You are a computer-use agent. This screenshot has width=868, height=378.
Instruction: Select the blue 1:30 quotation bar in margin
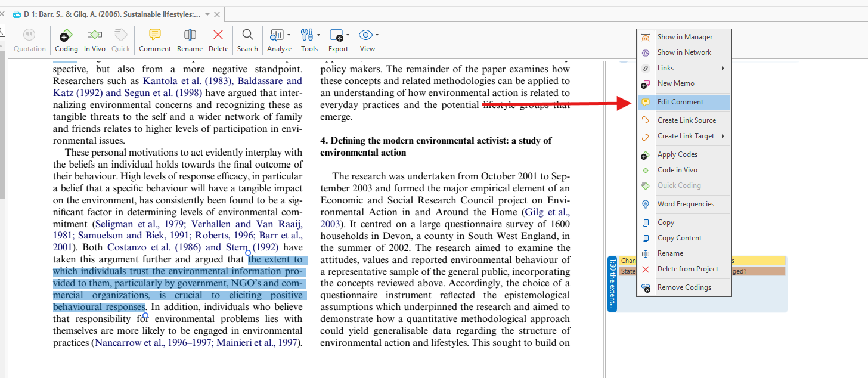click(612, 284)
